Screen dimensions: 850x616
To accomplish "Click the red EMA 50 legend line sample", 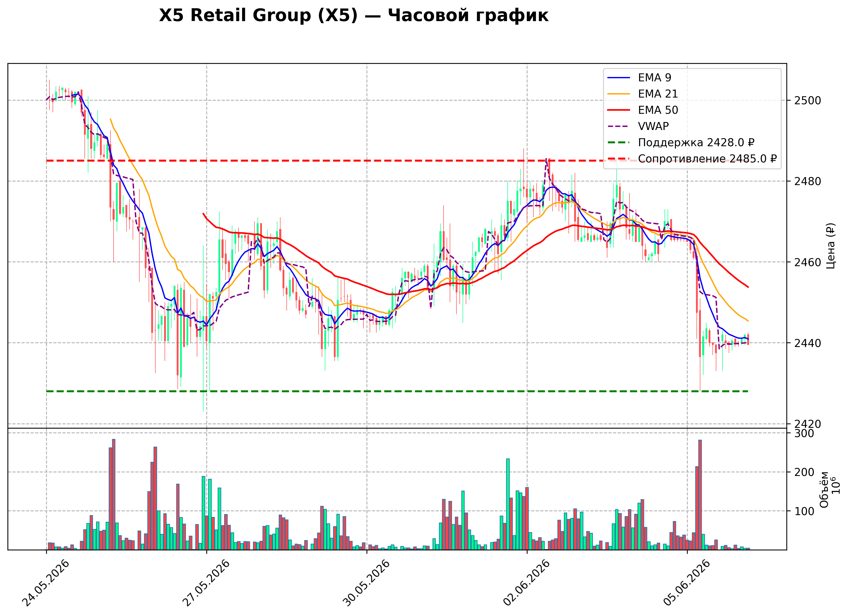I will [x=619, y=110].
